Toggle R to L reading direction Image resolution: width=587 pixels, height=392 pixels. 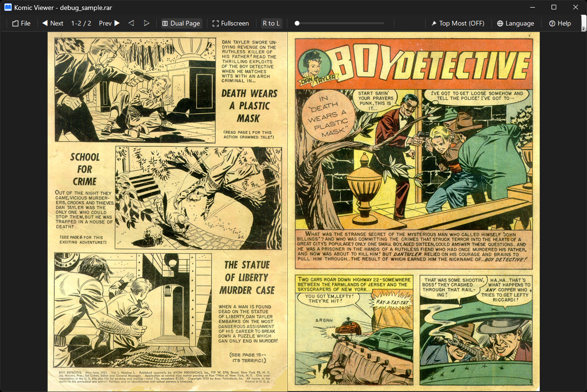coord(271,23)
